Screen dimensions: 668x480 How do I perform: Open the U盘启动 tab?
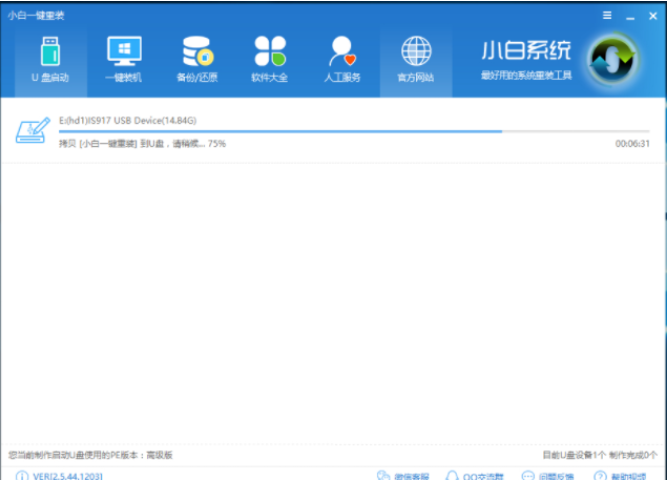pos(50,60)
